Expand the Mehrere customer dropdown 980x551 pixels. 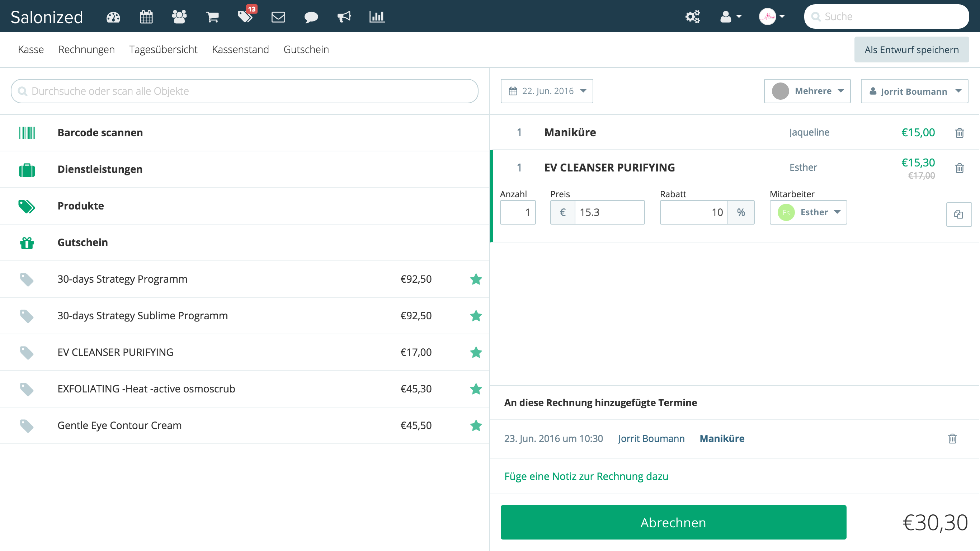click(807, 91)
